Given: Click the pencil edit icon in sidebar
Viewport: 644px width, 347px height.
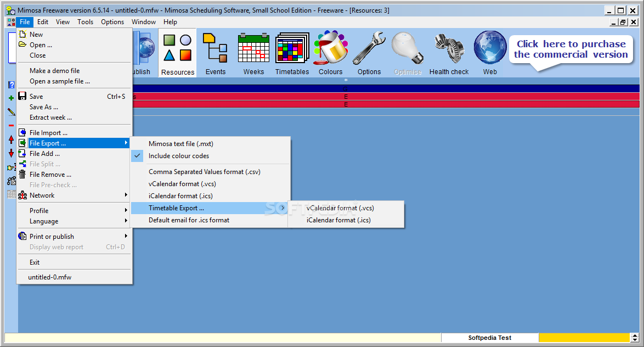Looking at the screenshot, I should pyautogui.click(x=11, y=112).
